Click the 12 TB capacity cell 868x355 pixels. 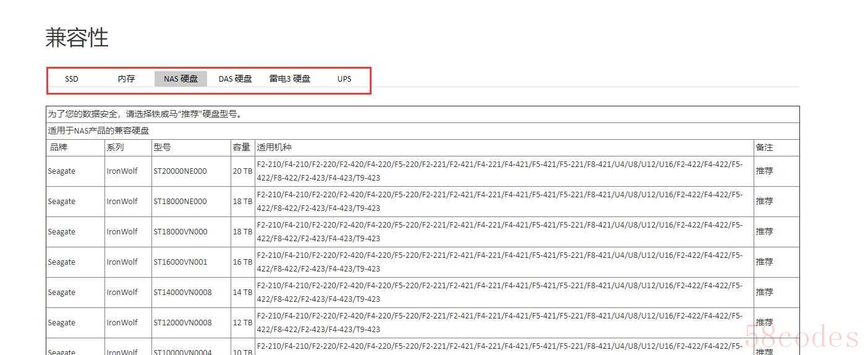pos(242,323)
